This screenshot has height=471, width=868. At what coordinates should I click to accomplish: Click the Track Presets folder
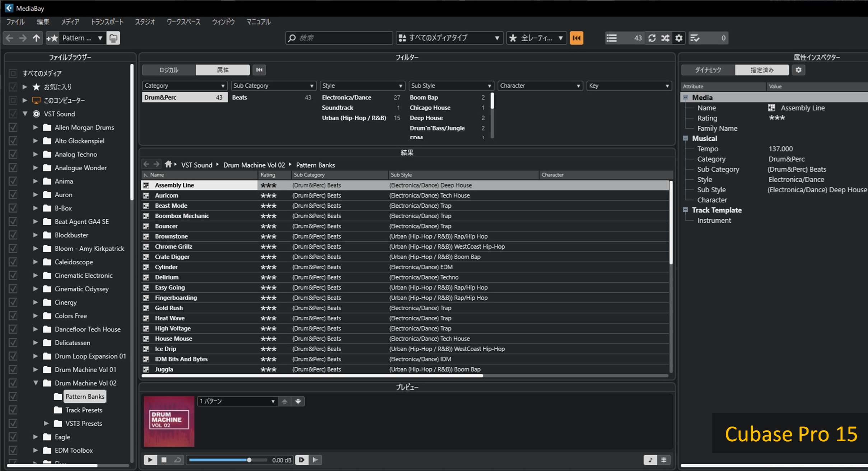pyautogui.click(x=84, y=410)
